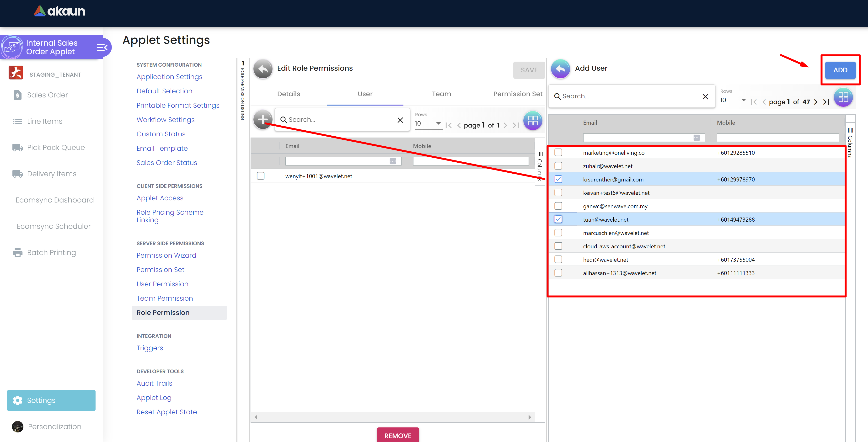The image size is (868, 442).
Task: Open the Permission Wizard link
Action: 166,255
